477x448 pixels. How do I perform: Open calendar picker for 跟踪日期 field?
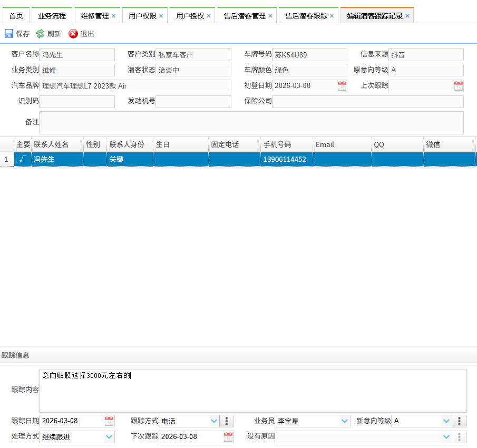[x=109, y=421]
